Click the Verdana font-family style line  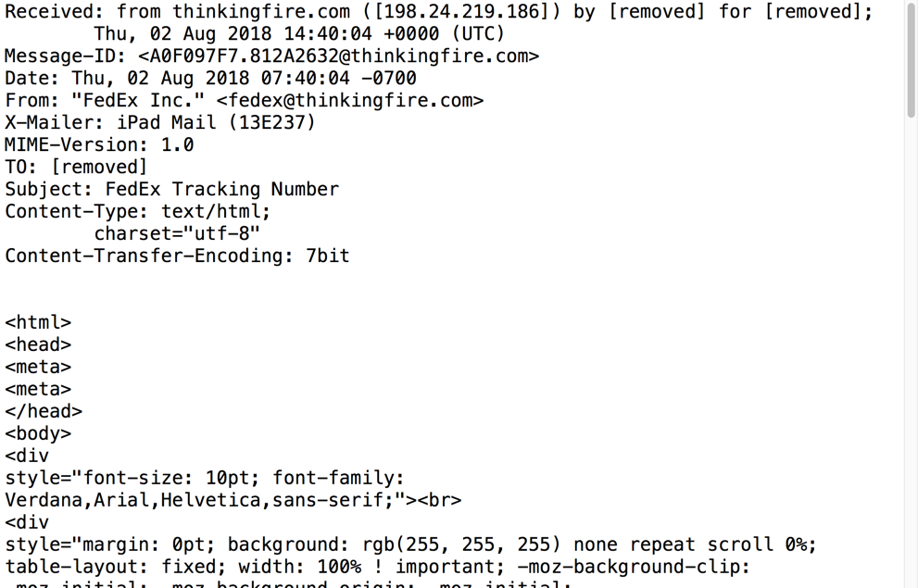[233, 500]
